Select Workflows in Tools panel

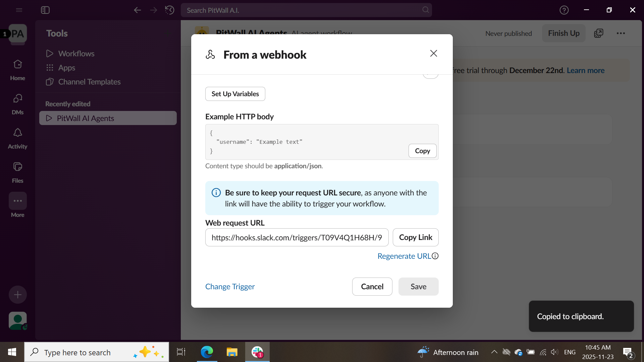pos(76,54)
